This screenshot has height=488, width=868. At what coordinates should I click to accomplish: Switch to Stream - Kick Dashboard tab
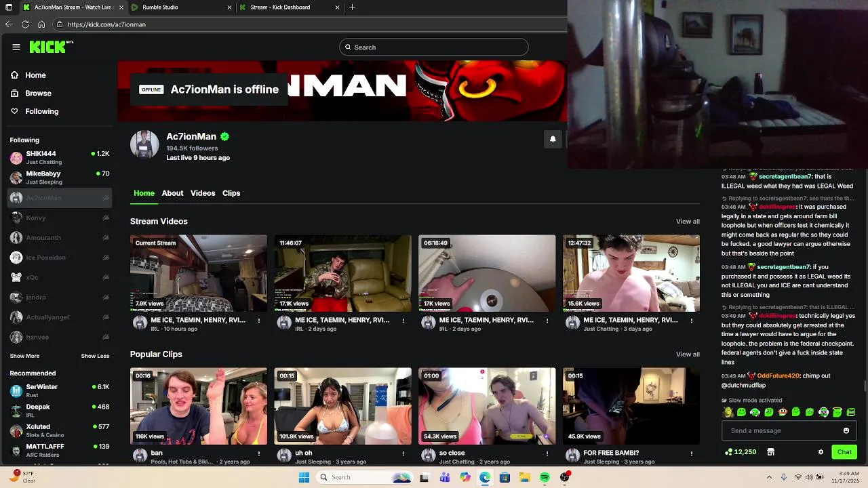point(290,7)
